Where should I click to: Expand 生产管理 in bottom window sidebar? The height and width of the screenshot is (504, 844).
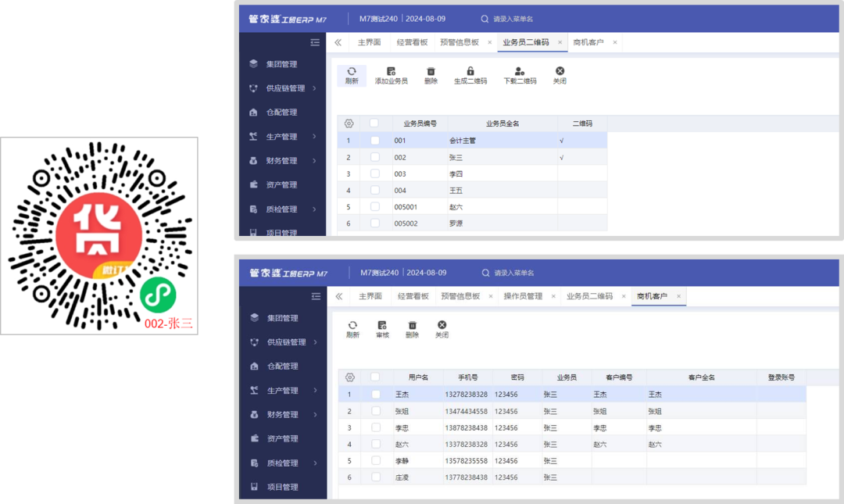point(316,390)
